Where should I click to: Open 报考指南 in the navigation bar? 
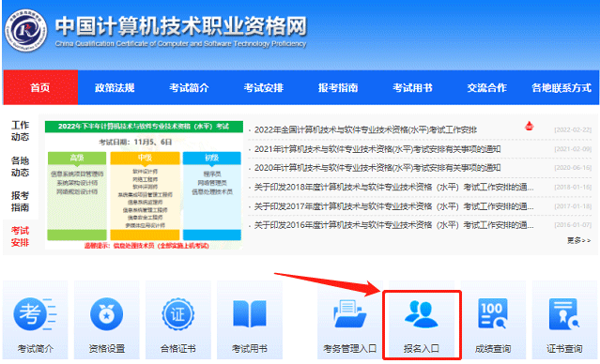click(x=338, y=87)
